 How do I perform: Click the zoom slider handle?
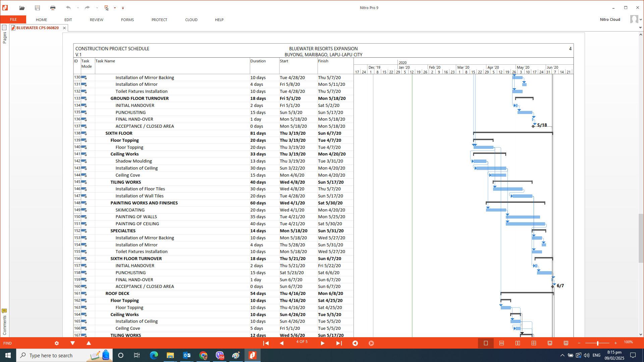(597, 343)
